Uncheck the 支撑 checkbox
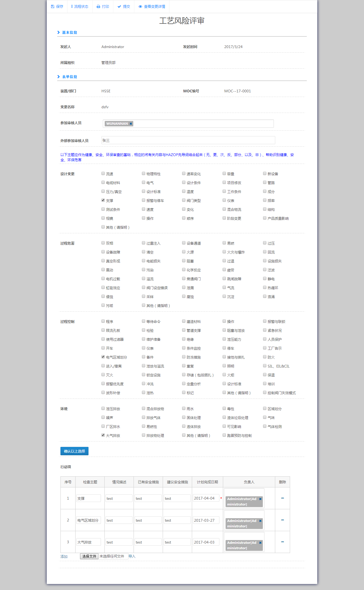This screenshot has width=364, height=590. coord(103,200)
